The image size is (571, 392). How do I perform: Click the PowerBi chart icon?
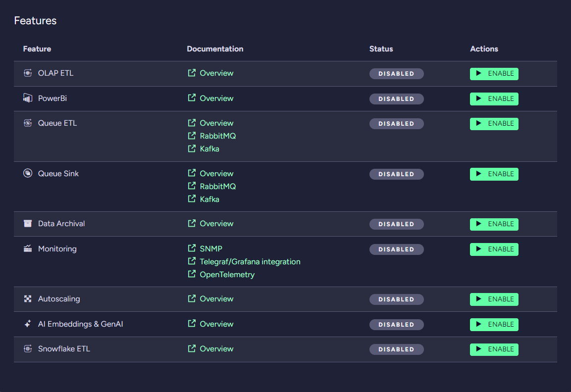(28, 98)
